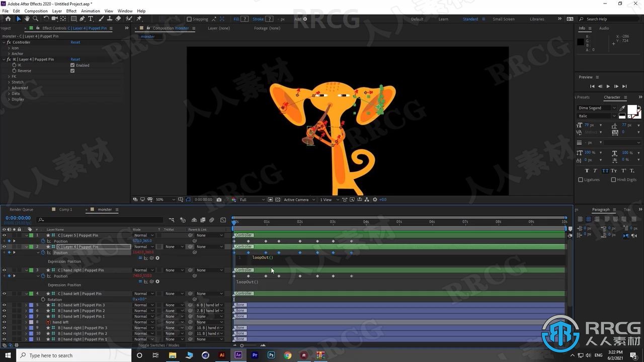Screen dimensions: 644x362
Task: Click Toggle Switches / Modes button
Action: (159, 345)
